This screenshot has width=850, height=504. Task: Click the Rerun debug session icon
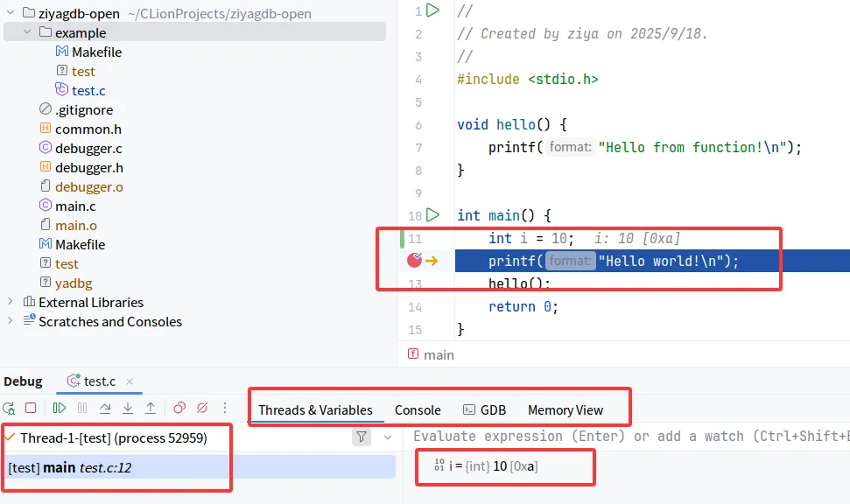click(9, 408)
